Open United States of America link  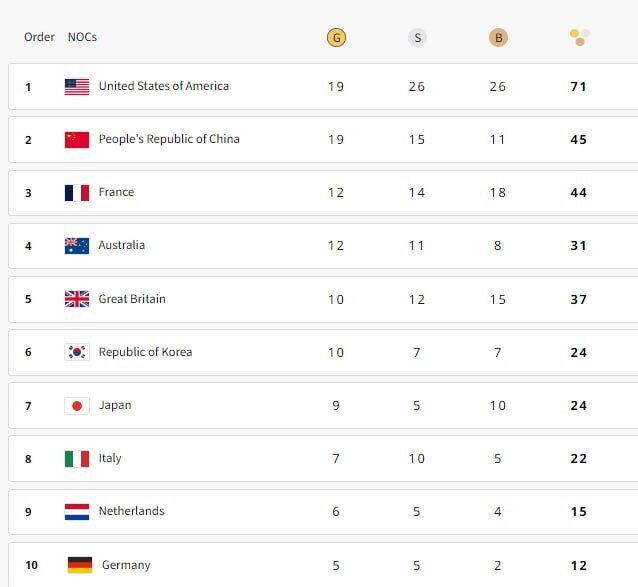tap(163, 86)
